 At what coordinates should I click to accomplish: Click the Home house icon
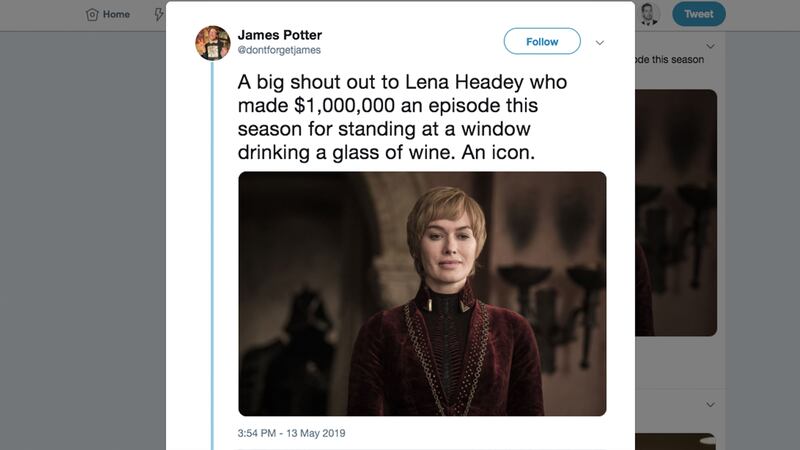pos(92,15)
